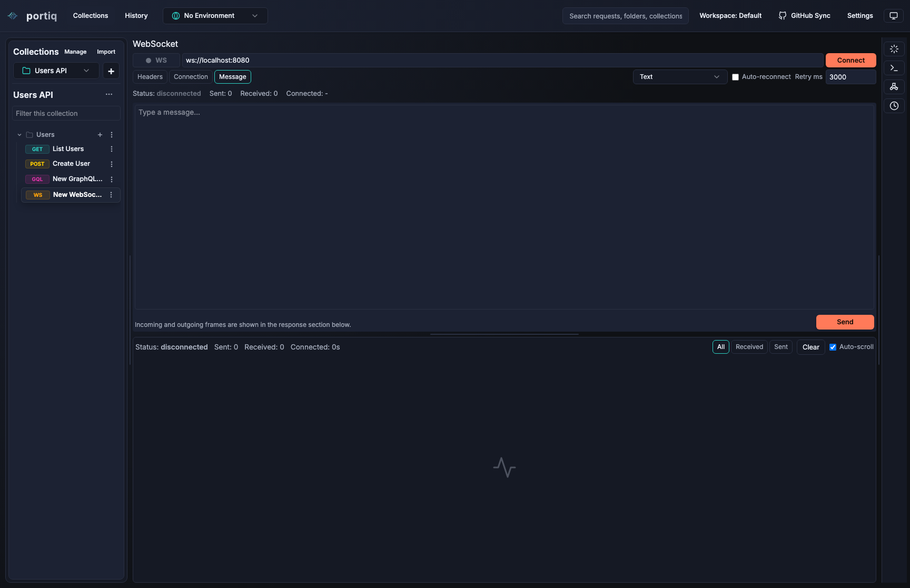Open List Users request options menu
Screen dimensions: 910x588
click(112, 149)
